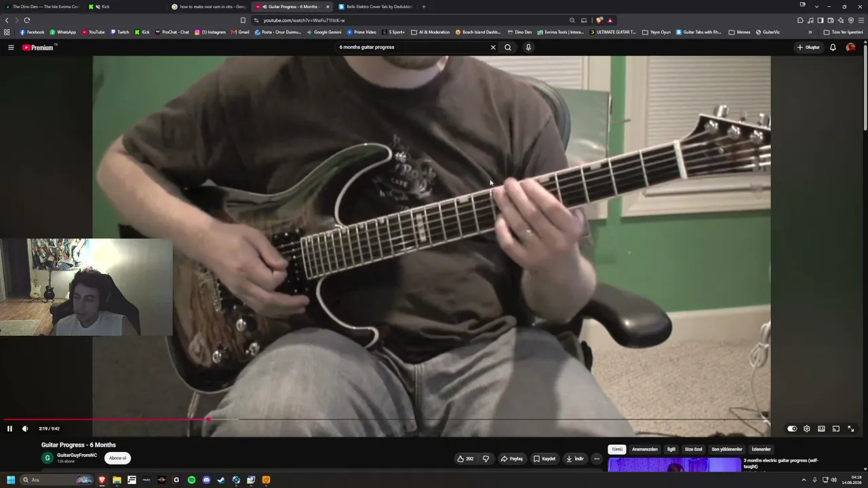Go back in browser history
This screenshot has width=868, height=488.
(x=7, y=20)
